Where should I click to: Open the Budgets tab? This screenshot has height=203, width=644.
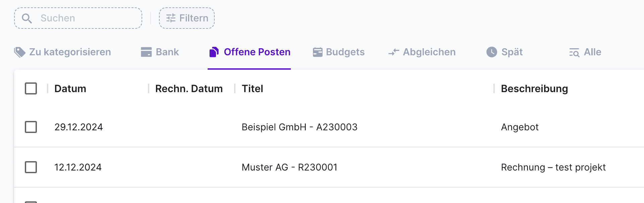click(x=345, y=52)
